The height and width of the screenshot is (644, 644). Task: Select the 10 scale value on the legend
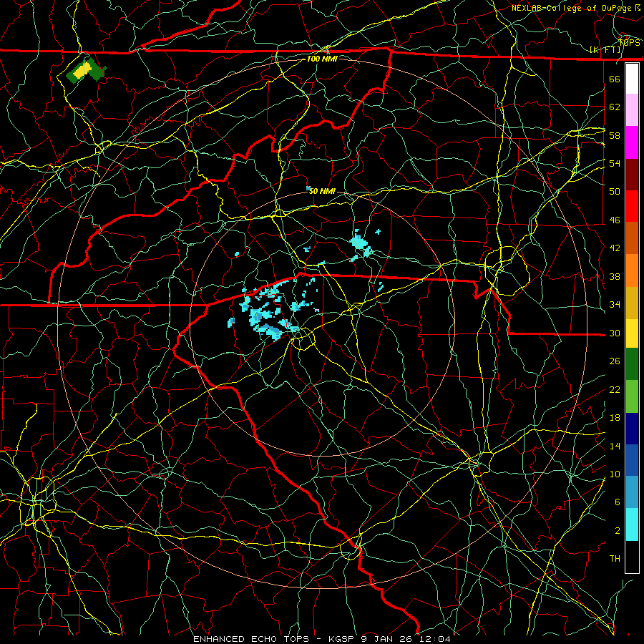615,474
